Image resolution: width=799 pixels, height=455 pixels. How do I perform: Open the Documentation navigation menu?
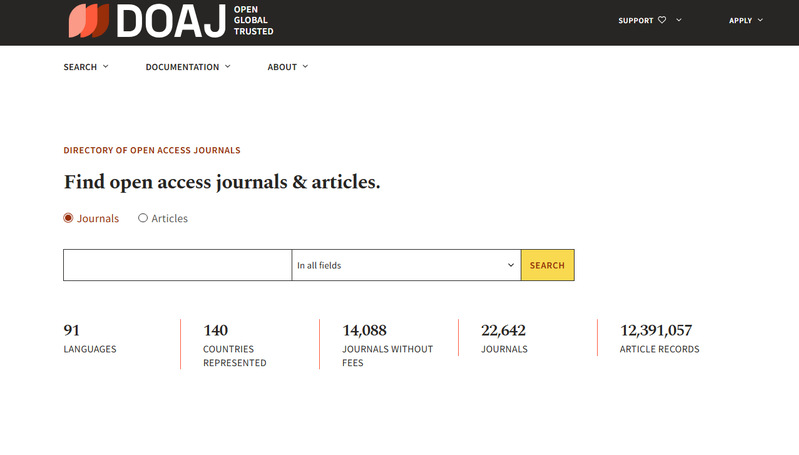182,67
